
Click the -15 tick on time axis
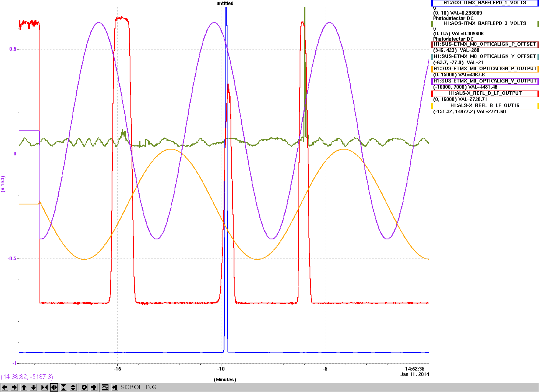tap(117, 369)
